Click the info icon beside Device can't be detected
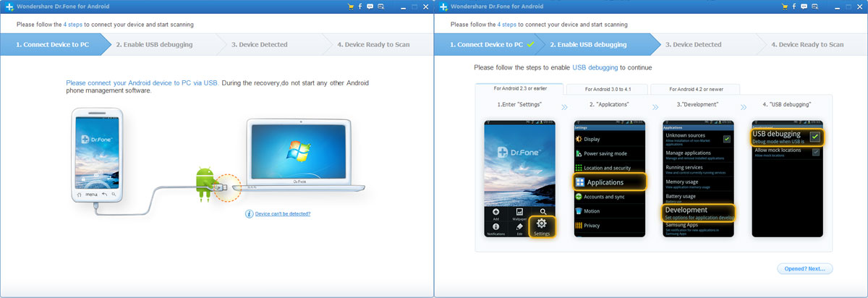Viewport: 868px width, 298px height. 249,214
